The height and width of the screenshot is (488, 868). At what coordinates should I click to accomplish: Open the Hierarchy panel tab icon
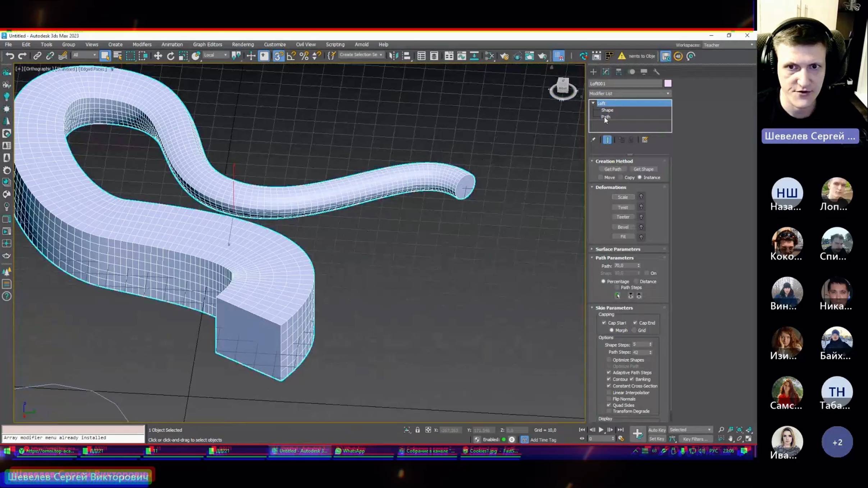[618, 72]
